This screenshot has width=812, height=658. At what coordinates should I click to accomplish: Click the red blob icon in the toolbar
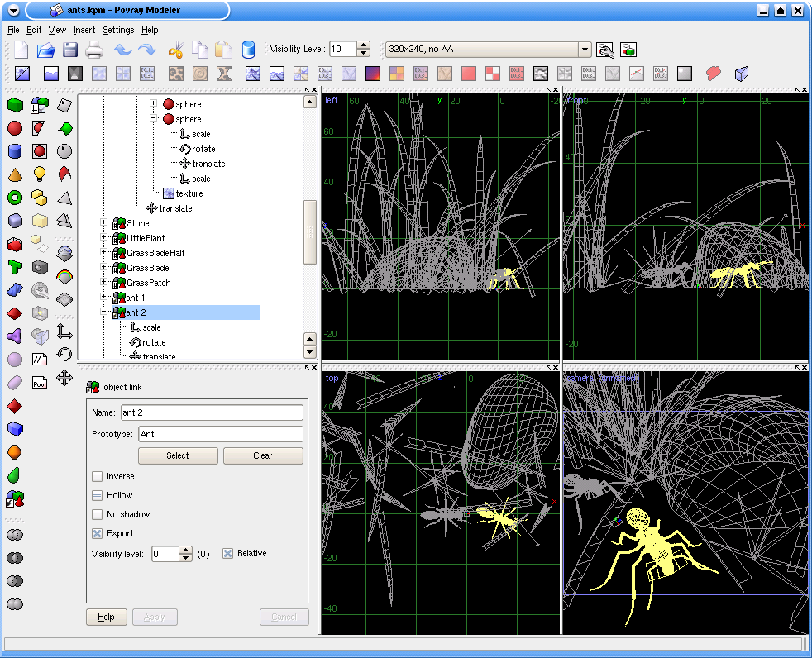[x=713, y=74]
